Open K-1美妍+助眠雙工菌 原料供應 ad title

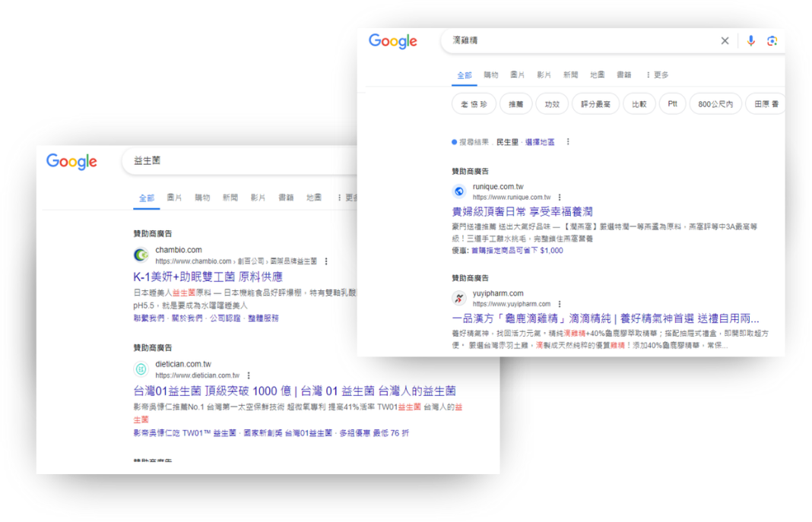click(208, 277)
